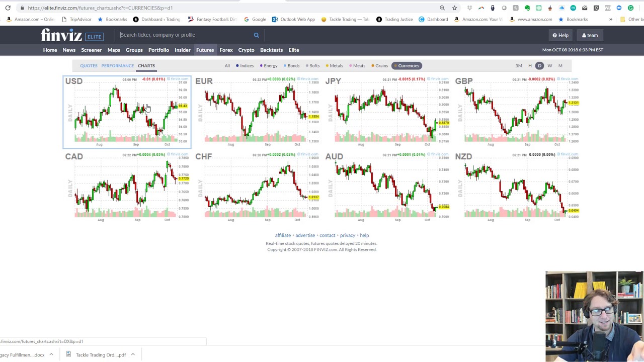Set timeframe to H hourly
Screen dimensions: 644x362
[x=530, y=65]
